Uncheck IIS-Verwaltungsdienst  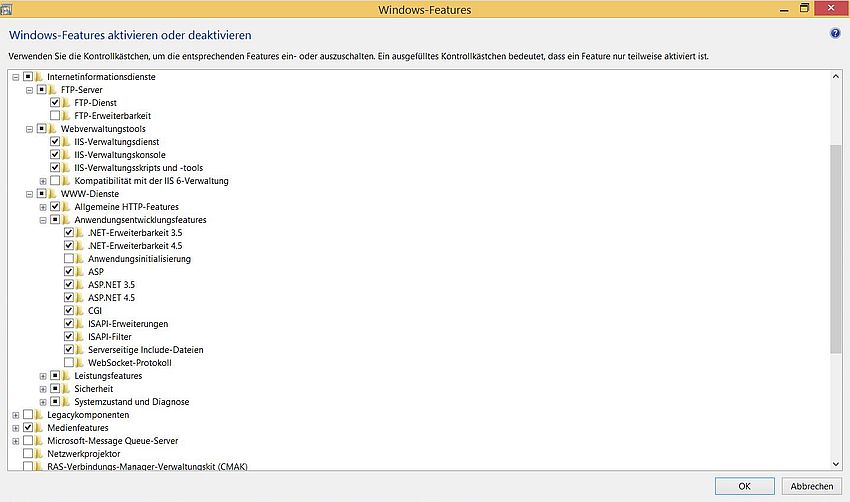(55, 141)
